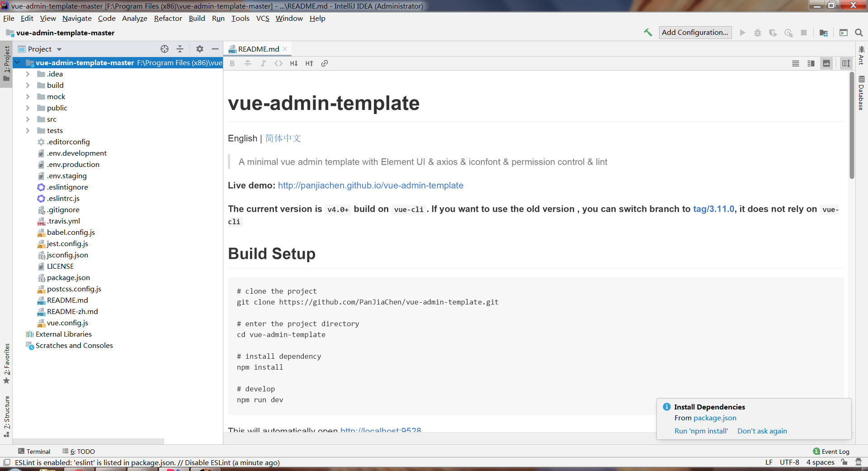This screenshot has width=868, height=471.
Task: Open the Database tool window
Action: click(861, 93)
